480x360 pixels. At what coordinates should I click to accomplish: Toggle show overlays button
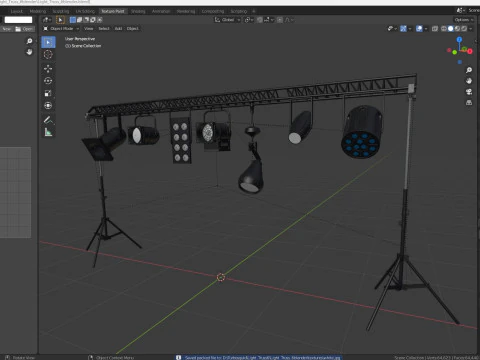coord(419,29)
